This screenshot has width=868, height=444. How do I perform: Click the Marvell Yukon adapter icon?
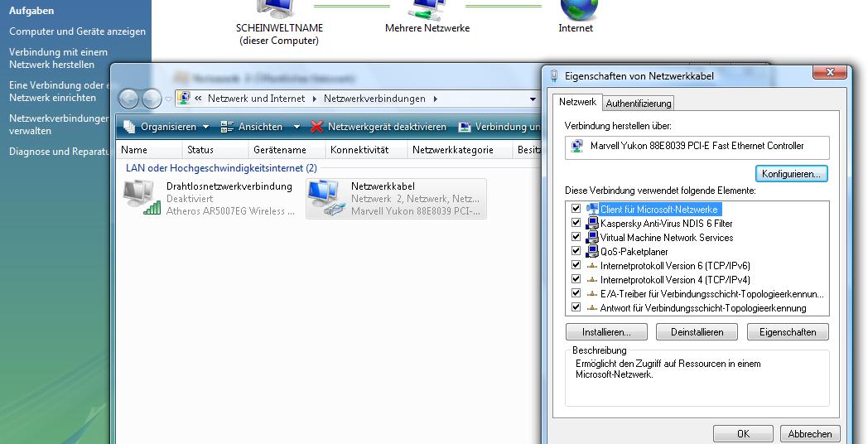coord(576,146)
